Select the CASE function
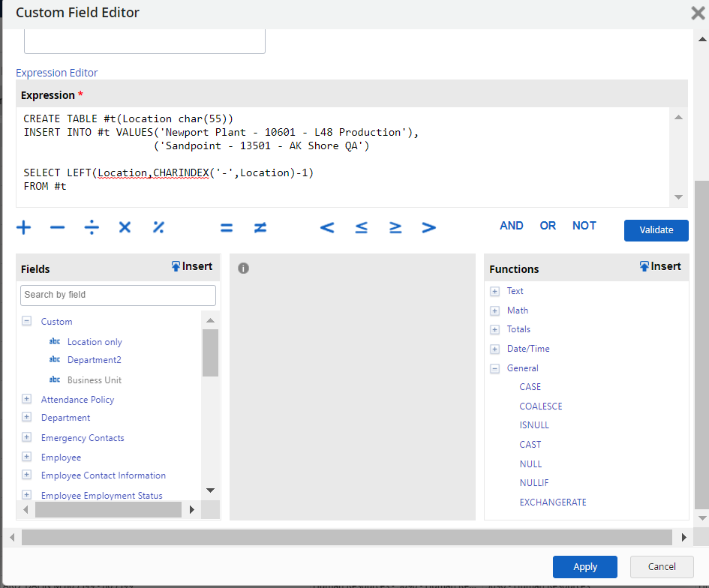 [530, 387]
